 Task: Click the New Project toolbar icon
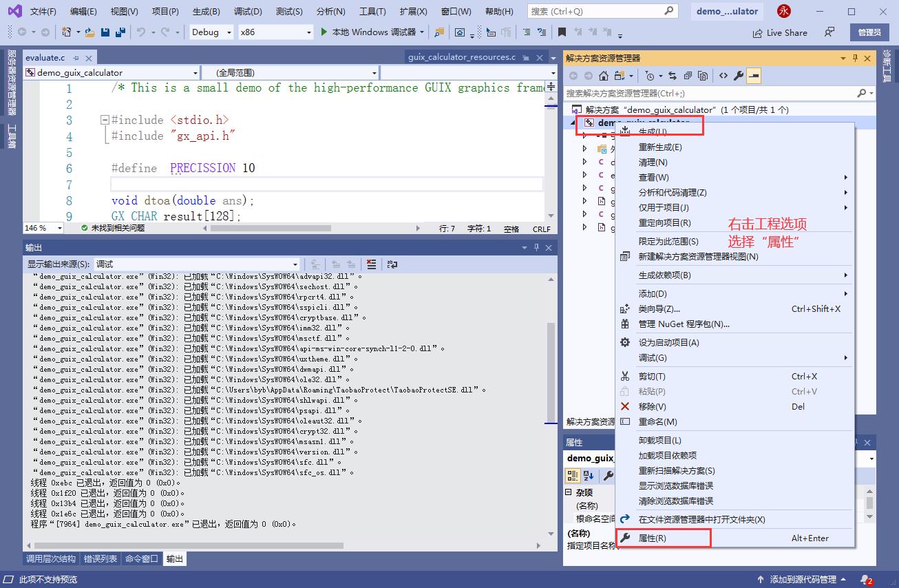tap(67, 32)
